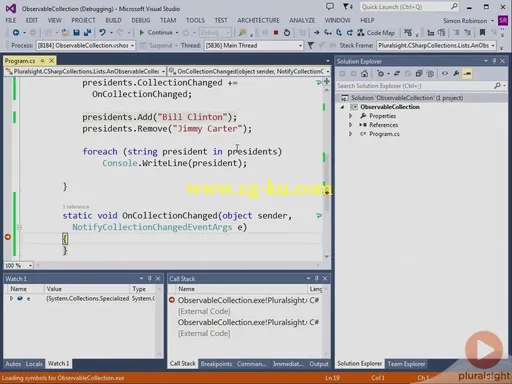Click the feedback speech bubble icon
Image resolution: width=512 pixels, height=384 pixels.
pos(330,6)
